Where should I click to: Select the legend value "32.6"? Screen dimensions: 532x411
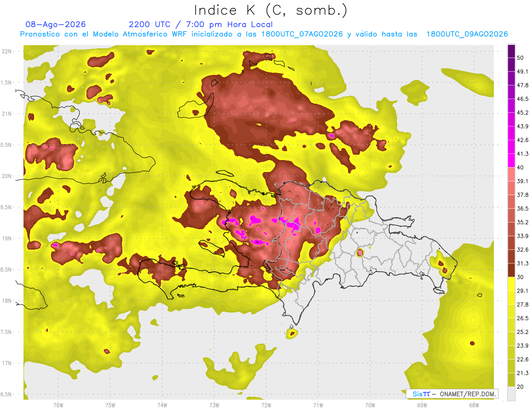point(523,250)
